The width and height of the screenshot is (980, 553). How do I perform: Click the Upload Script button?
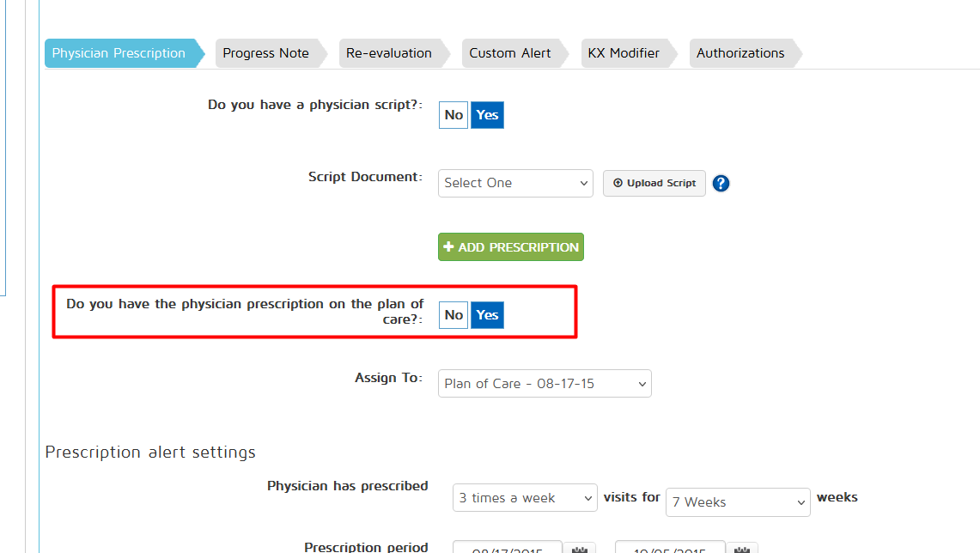click(654, 183)
